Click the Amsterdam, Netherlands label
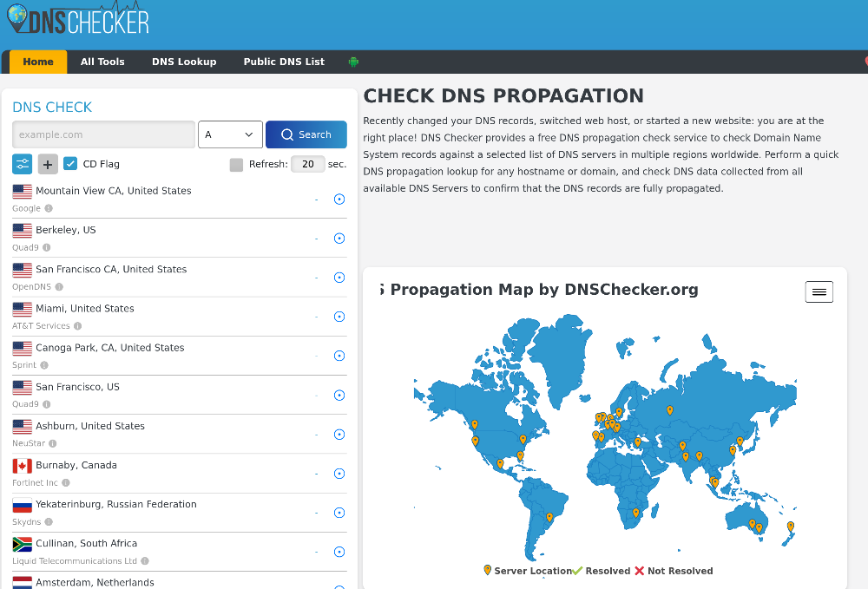This screenshot has width=868, height=589. tap(95, 583)
